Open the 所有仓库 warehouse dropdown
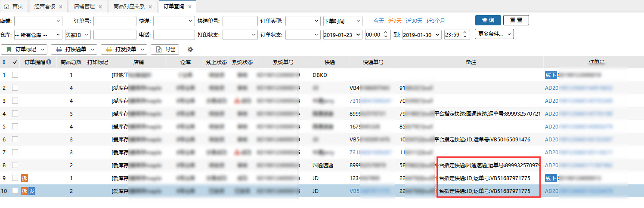The image size is (644, 208). tap(38, 35)
